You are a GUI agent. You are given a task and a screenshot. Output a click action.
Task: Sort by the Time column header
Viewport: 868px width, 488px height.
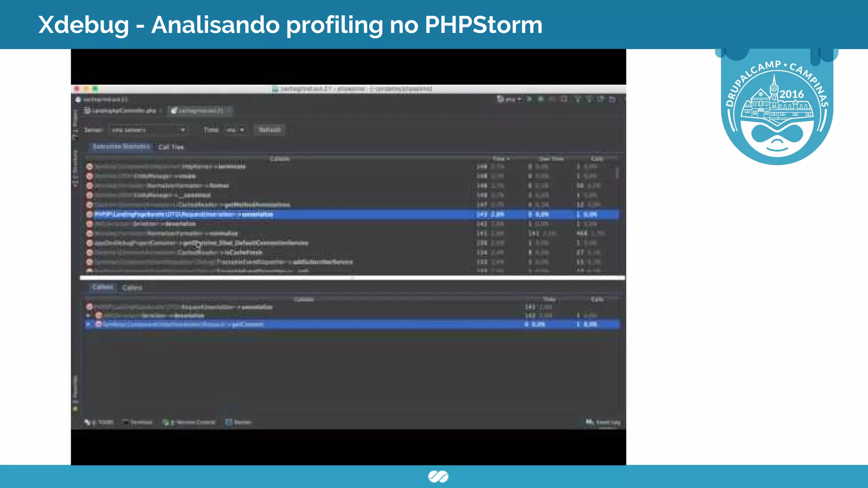pos(501,159)
